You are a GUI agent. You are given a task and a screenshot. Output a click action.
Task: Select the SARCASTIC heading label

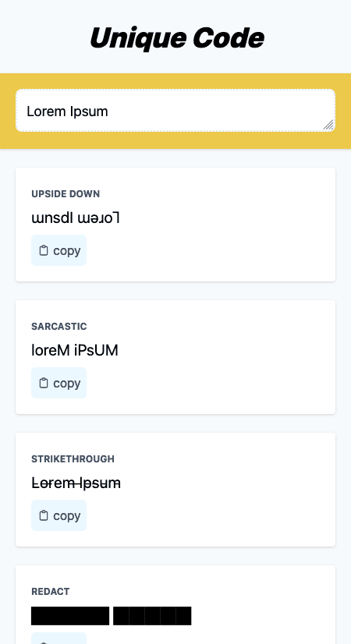tap(59, 327)
